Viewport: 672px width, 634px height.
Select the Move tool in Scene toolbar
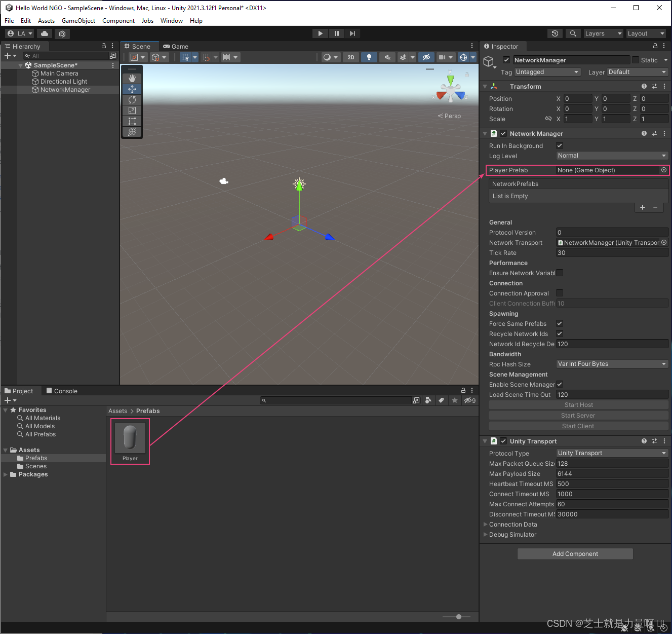click(132, 89)
